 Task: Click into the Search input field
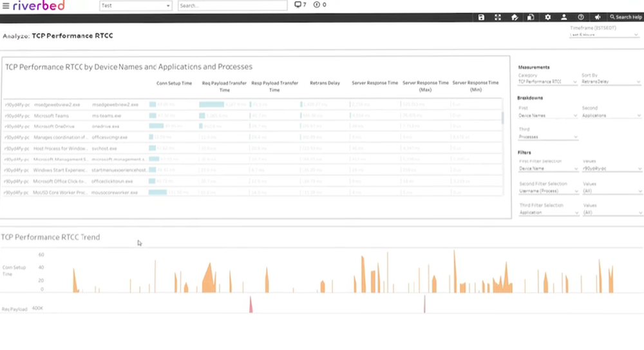tap(232, 6)
